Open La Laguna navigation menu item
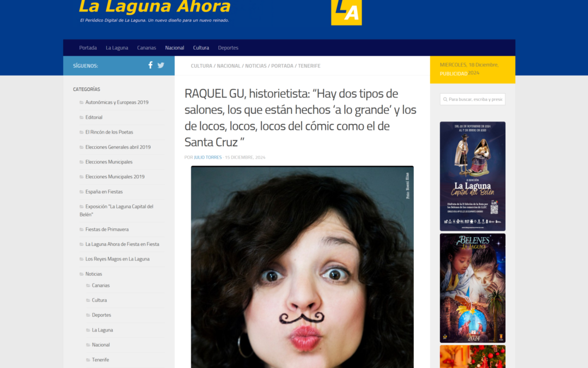 (x=117, y=47)
